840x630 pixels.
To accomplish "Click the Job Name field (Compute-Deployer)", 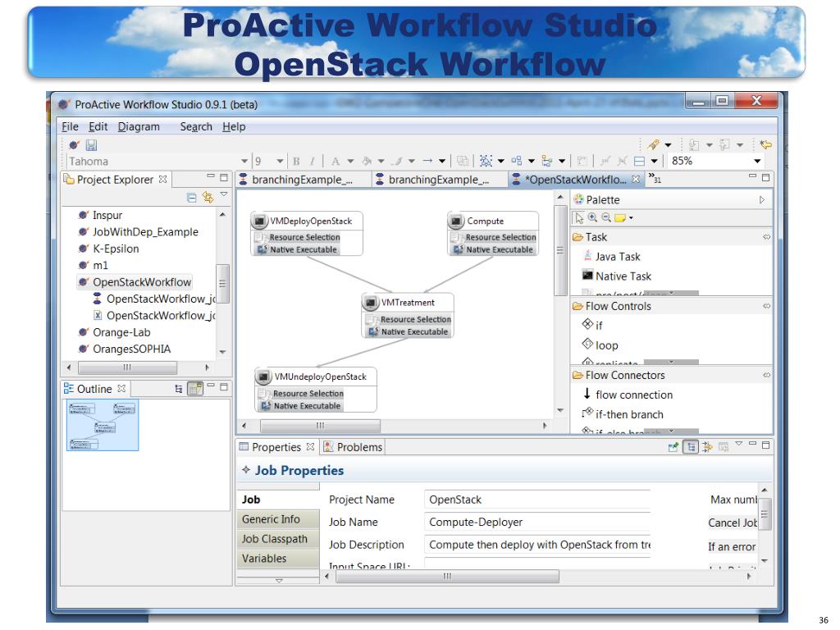I will coord(537,523).
